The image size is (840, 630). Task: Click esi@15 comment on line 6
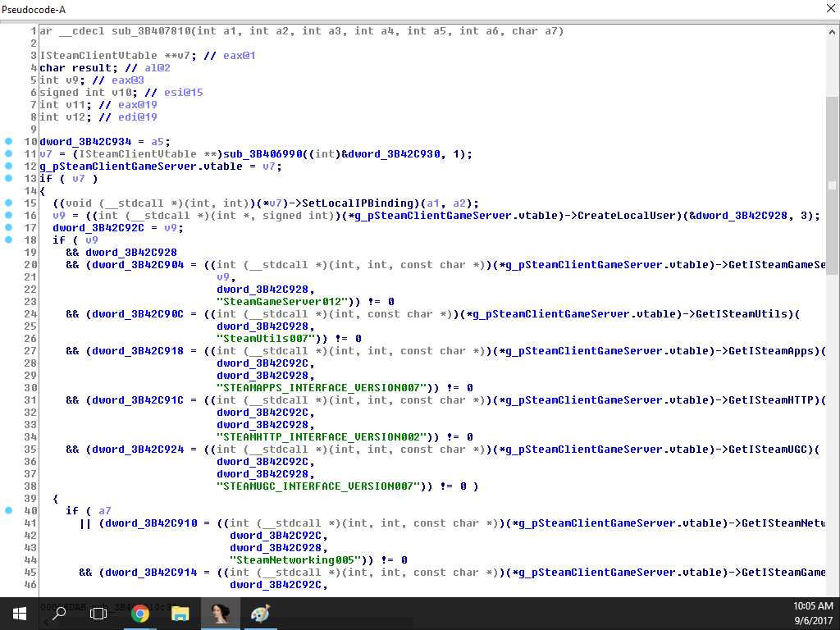coord(184,93)
